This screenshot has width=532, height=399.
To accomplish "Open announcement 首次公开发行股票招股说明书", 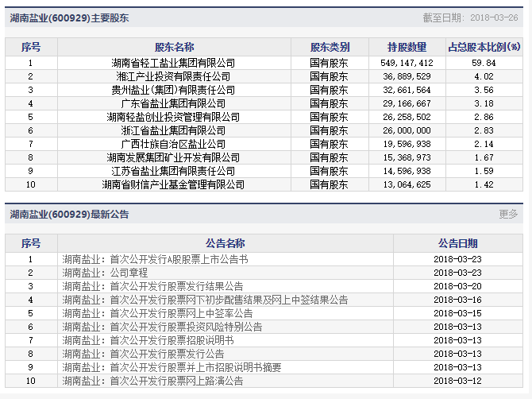I will click(148, 340).
